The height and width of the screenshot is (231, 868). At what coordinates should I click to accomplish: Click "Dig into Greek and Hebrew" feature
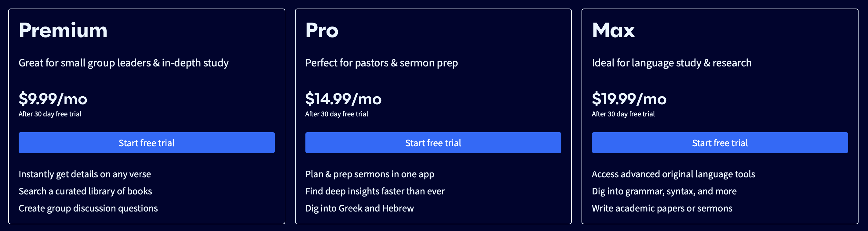[x=359, y=208]
